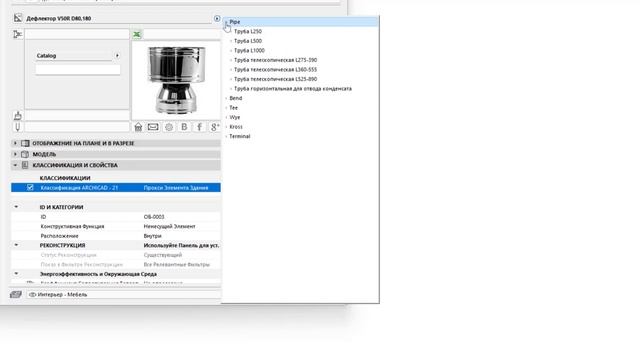Viewport: 640px width, 360px height.
Task: Select Труба L250 from the list
Action: click(x=248, y=31)
